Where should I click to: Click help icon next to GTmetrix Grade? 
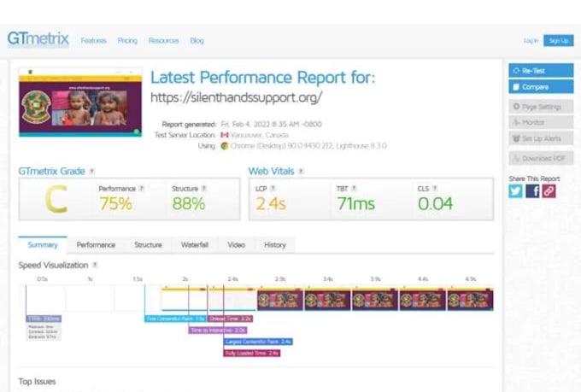[92, 171]
